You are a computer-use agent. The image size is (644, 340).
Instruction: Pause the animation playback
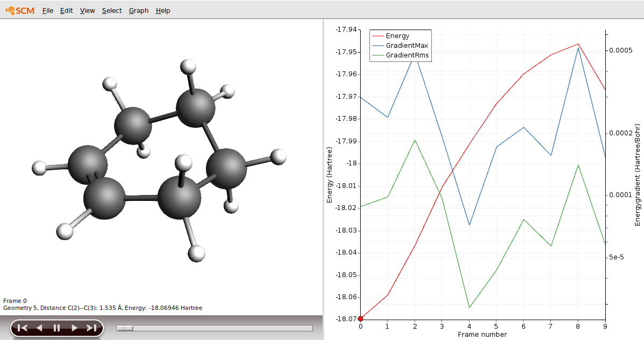[x=56, y=328]
